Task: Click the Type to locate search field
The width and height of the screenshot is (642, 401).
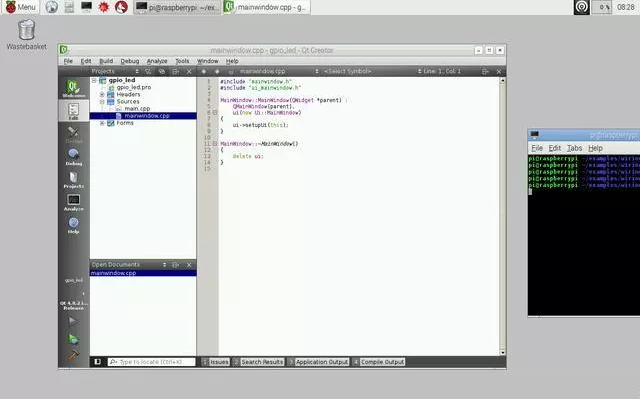Action: 150,362
